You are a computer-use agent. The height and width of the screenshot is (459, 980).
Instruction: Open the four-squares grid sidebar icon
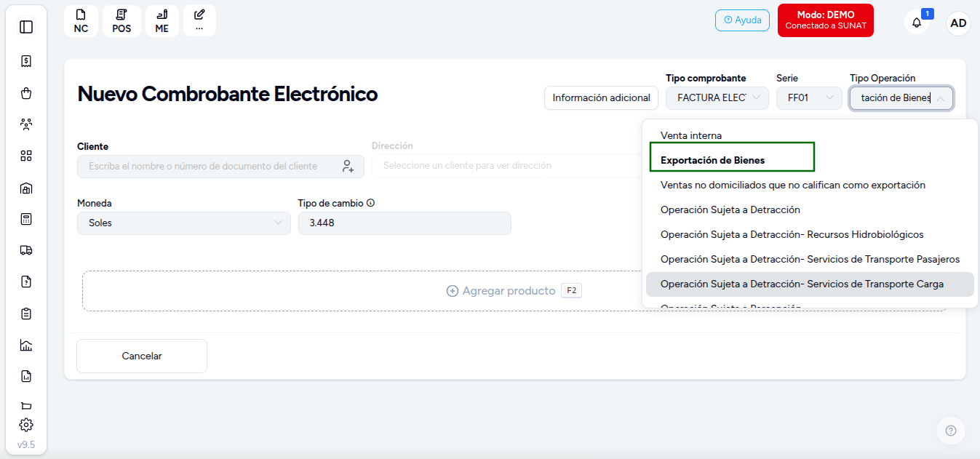tap(26, 156)
